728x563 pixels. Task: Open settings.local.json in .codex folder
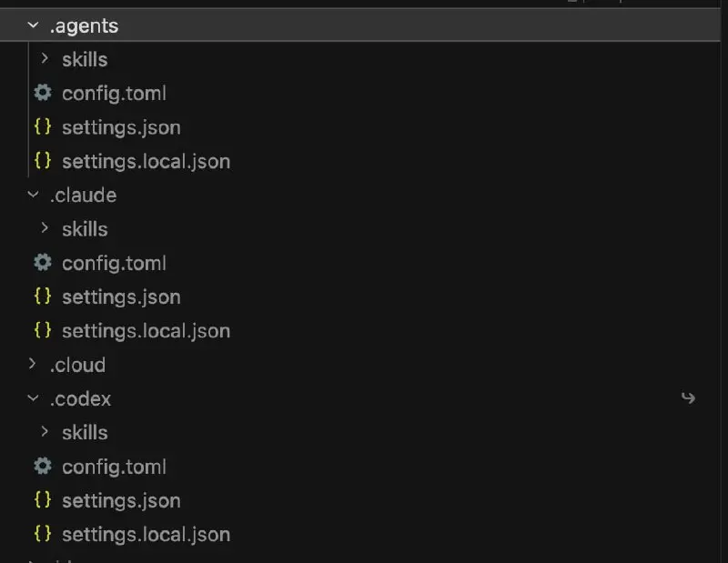pyautogui.click(x=147, y=534)
